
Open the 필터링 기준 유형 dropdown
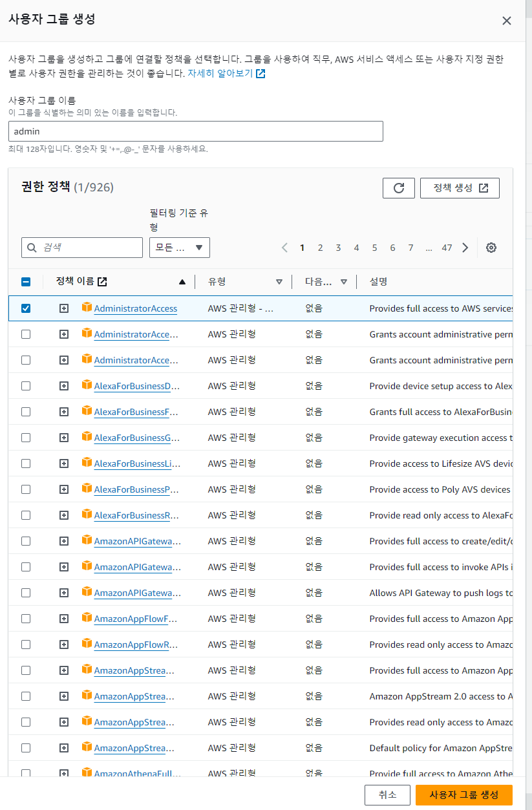pyautogui.click(x=180, y=248)
